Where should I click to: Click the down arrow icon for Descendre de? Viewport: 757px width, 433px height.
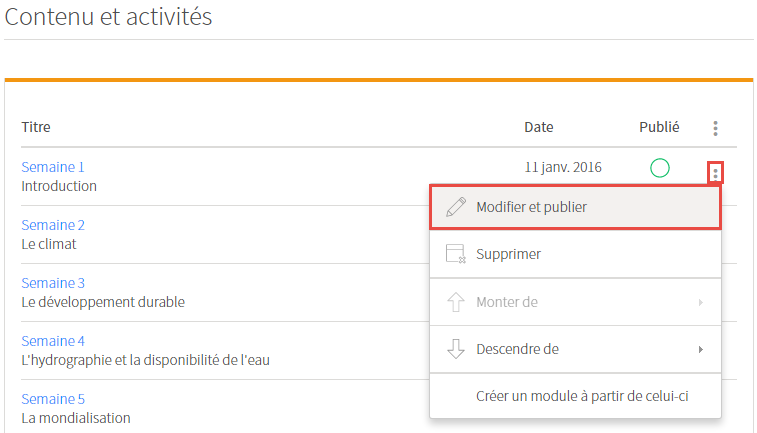(456, 349)
